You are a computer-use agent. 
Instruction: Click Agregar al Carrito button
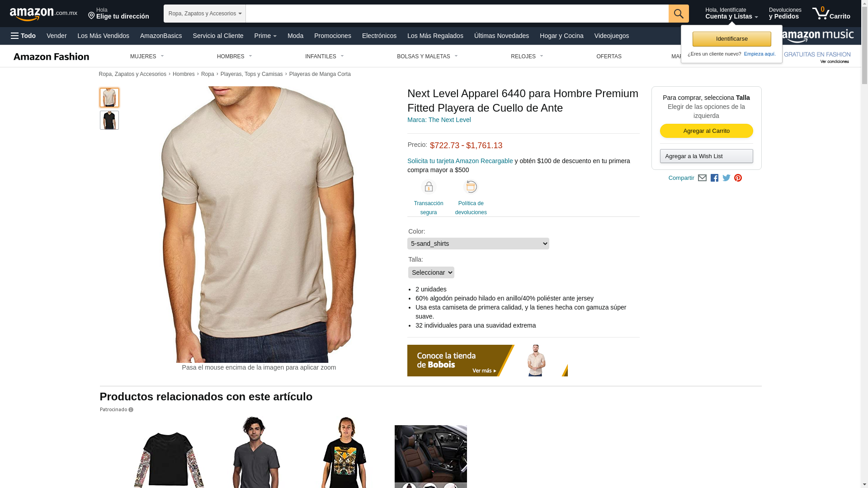[x=707, y=131]
